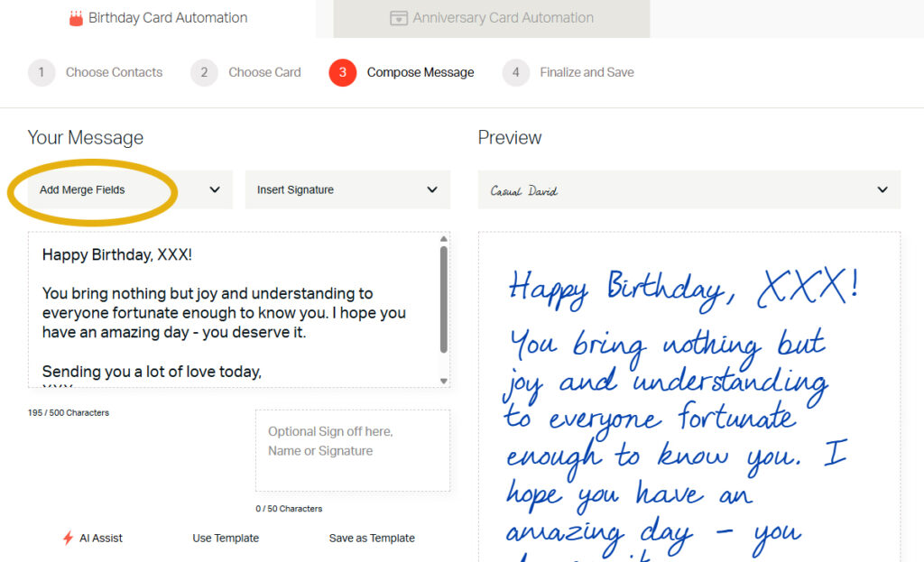The width and height of the screenshot is (924, 562).
Task: Click the "195 / 500 Characters" counter
Action: pyautogui.click(x=69, y=413)
